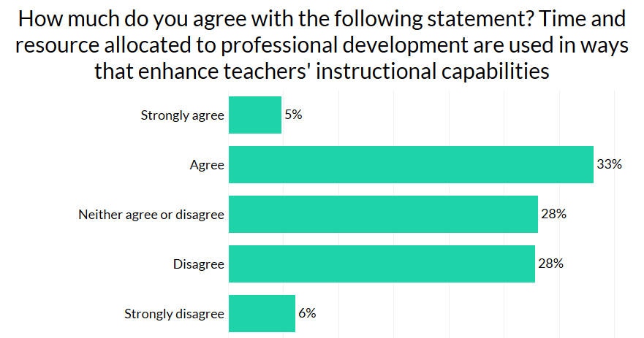Click the 'Strongly disagree' axis label

click(174, 314)
